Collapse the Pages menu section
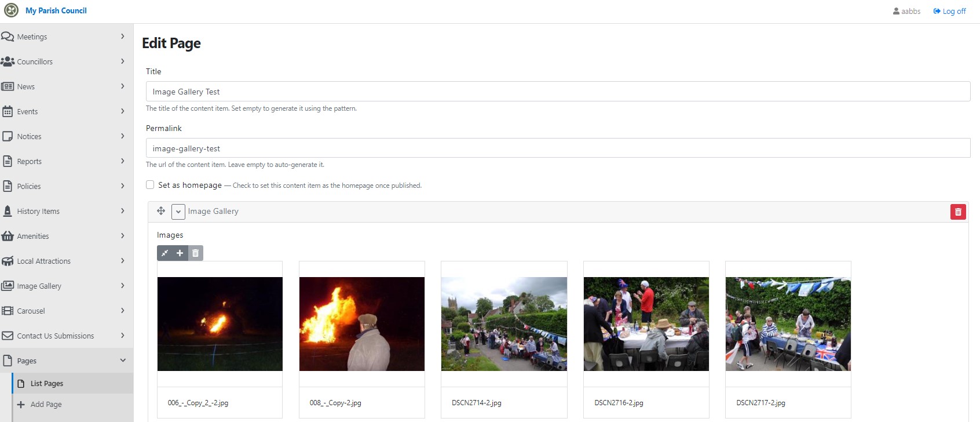 (x=122, y=361)
